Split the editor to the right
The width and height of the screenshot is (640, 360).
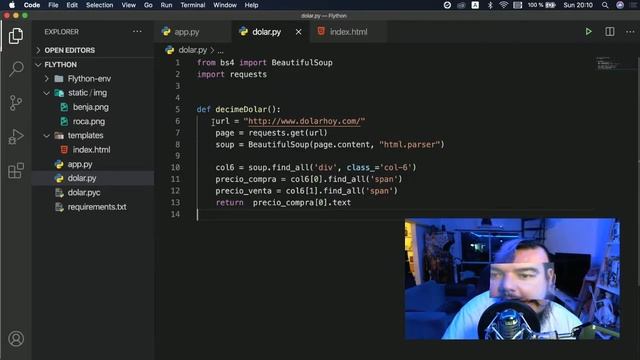tap(609, 31)
